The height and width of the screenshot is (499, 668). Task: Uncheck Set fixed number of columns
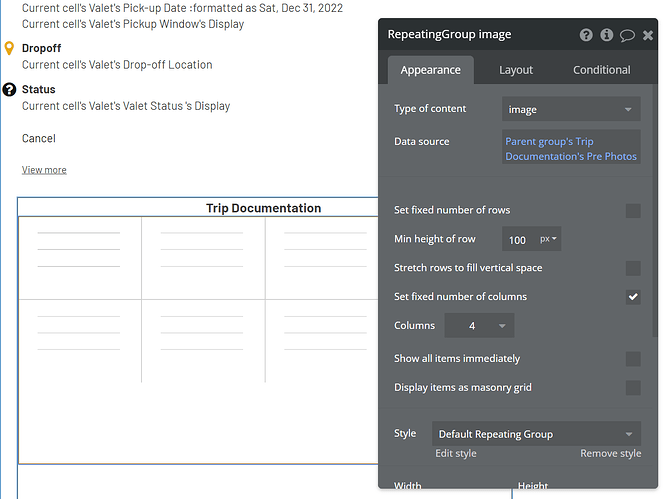tap(633, 297)
